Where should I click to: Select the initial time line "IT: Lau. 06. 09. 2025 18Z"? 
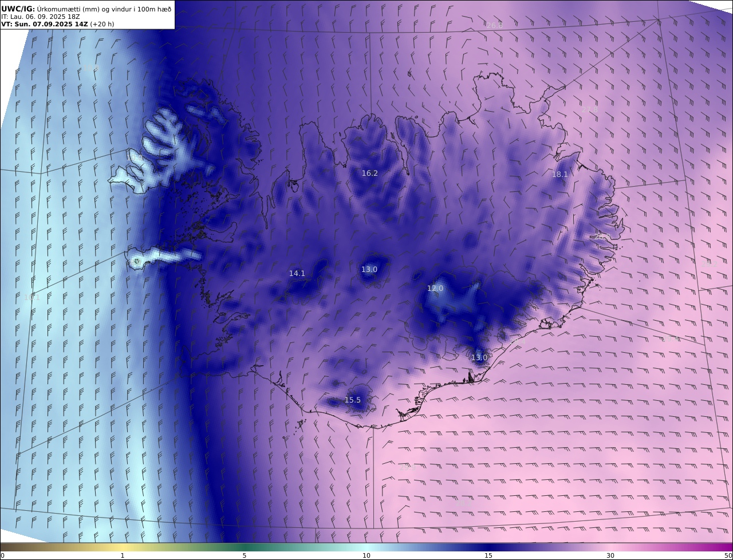coord(41,17)
